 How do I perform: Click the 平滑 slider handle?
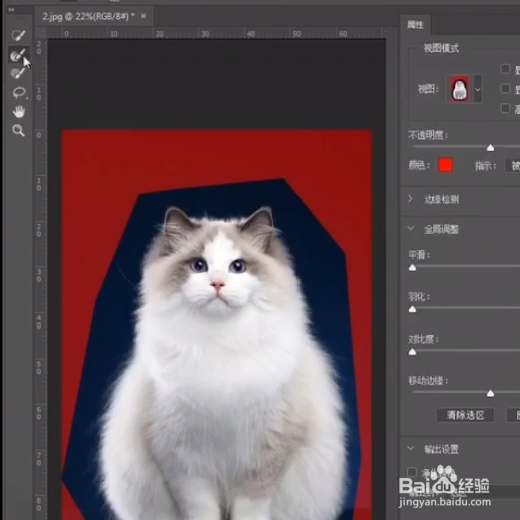click(x=412, y=268)
